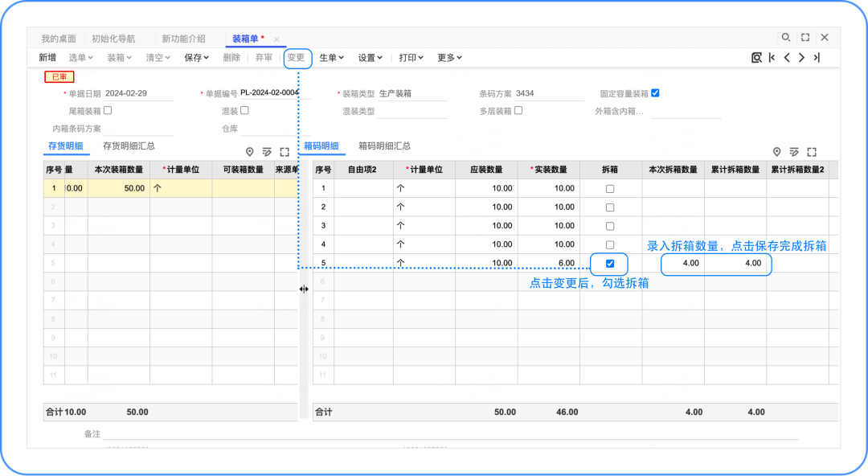Click the document lookup icon beside navigation arrows
This screenshot has width=868, height=476.
[756, 58]
